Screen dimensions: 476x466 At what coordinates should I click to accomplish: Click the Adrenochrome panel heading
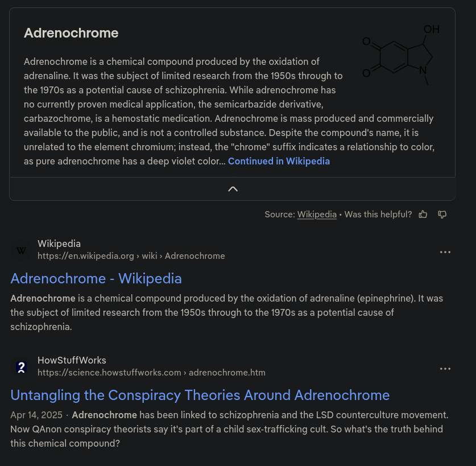pyautogui.click(x=71, y=33)
